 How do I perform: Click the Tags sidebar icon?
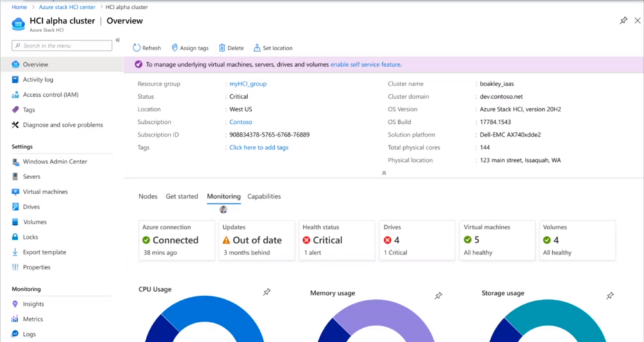15,109
